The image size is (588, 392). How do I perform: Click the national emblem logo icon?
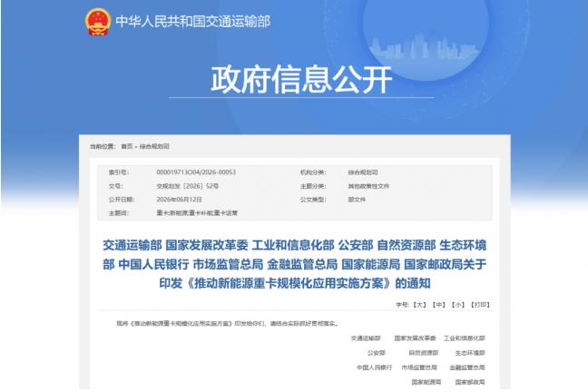point(98,22)
